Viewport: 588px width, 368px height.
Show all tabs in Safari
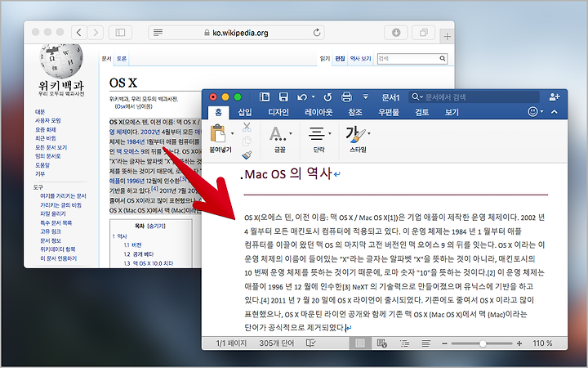424,33
